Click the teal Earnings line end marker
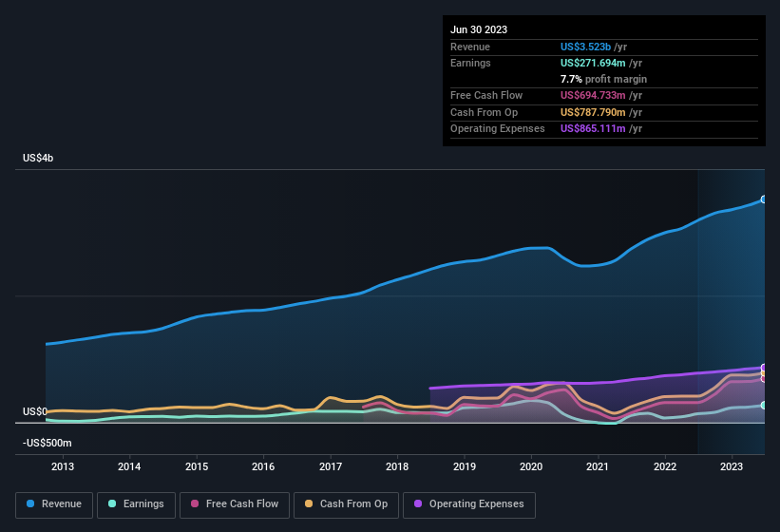The height and width of the screenshot is (532, 780). [x=764, y=405]
